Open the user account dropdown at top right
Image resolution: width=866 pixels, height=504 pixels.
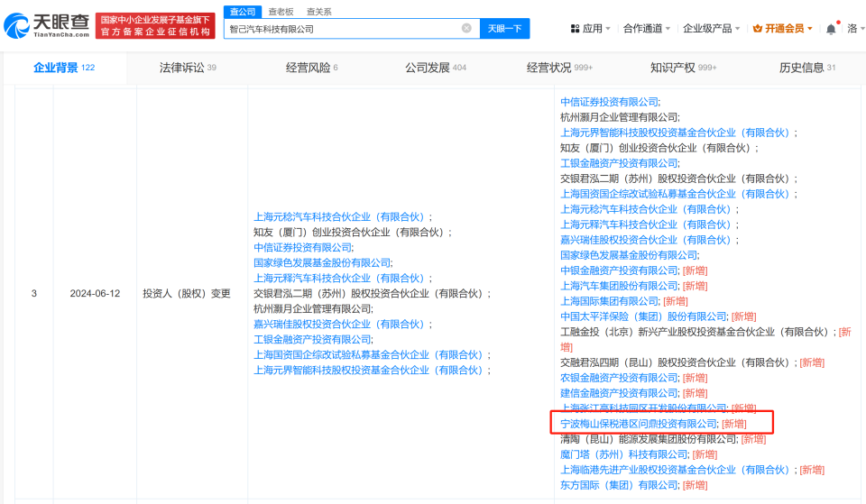[x=855, y=28]
